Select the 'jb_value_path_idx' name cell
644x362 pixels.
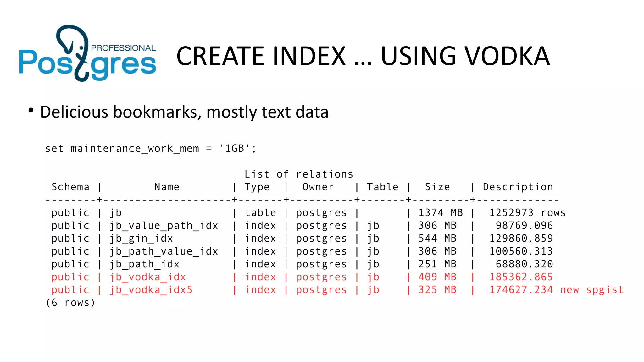164,226
